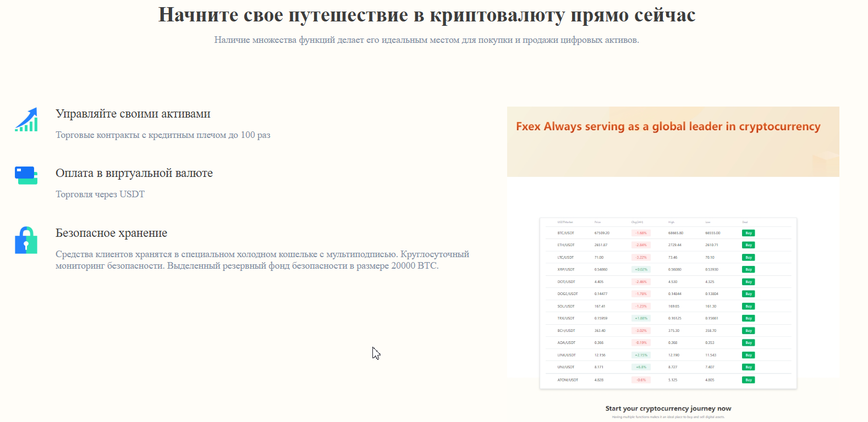Click Buy button in DOT/USDT row
Viewport: 868px width, 422px height.
tap(748, 282)
